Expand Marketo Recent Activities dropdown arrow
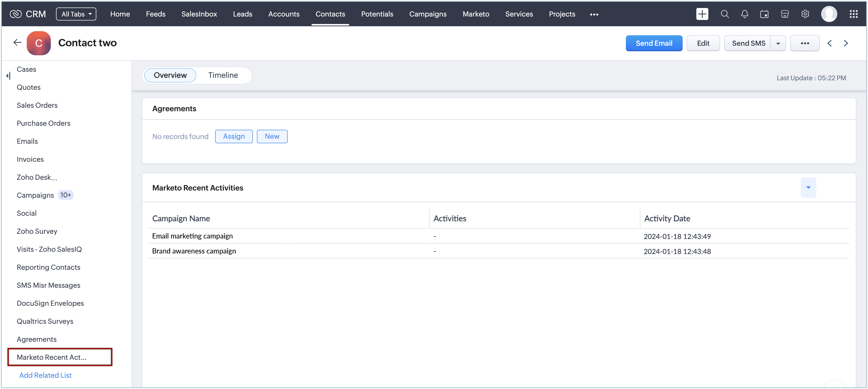 [x=808, y=187]
